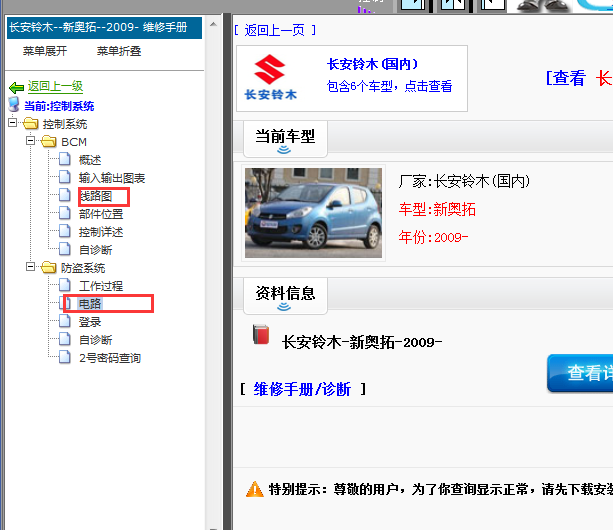Click the page icon next to 部件位置
The height and width of the screenshot is (530, 613).
[65, 213]
